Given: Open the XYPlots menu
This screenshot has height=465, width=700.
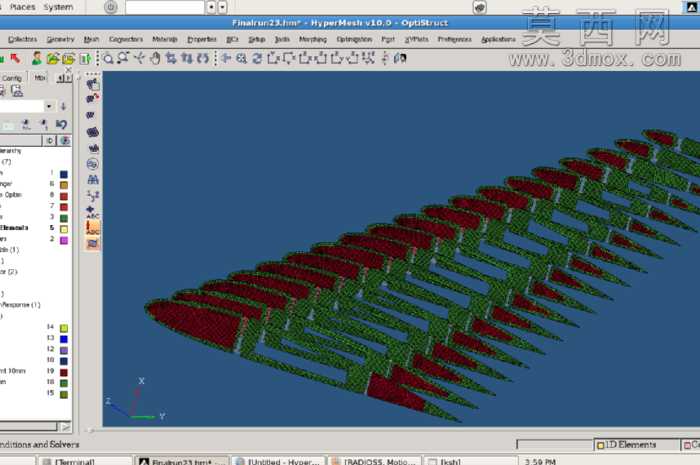Looking at the screenshot, I should click(416, 39).
